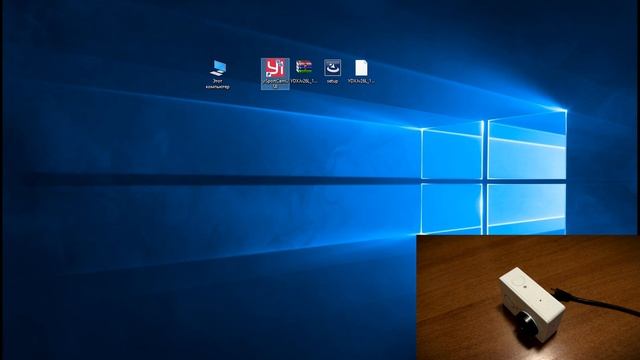Select the red YI SportCam shortcut icon
640x360 pixels.
275,73
